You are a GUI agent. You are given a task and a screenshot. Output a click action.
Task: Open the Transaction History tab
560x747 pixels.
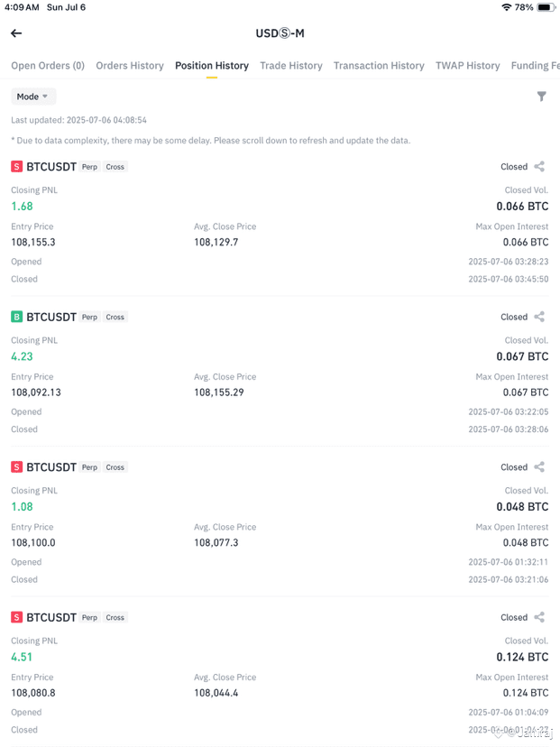[379, 66]
